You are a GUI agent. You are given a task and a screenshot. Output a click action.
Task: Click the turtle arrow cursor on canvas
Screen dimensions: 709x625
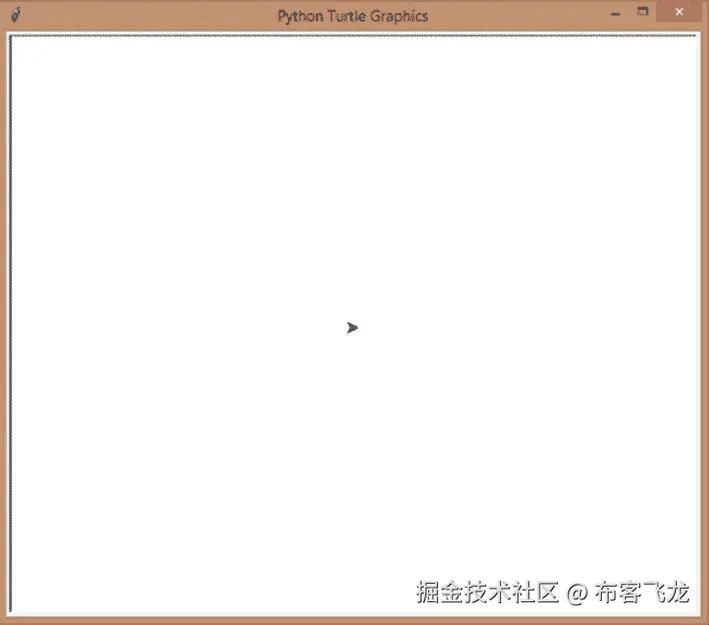pos(352,327)
